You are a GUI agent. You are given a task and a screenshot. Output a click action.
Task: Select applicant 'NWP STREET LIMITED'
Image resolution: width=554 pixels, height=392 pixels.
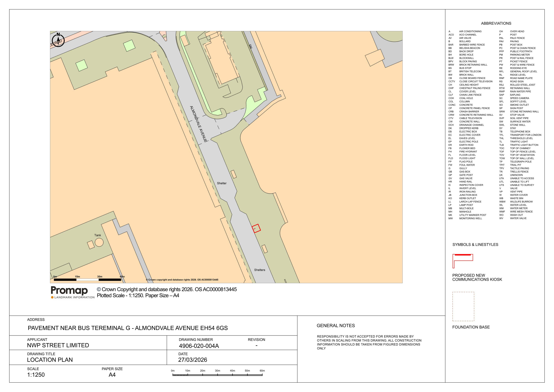pyautogui.click(x=58, y=345)
